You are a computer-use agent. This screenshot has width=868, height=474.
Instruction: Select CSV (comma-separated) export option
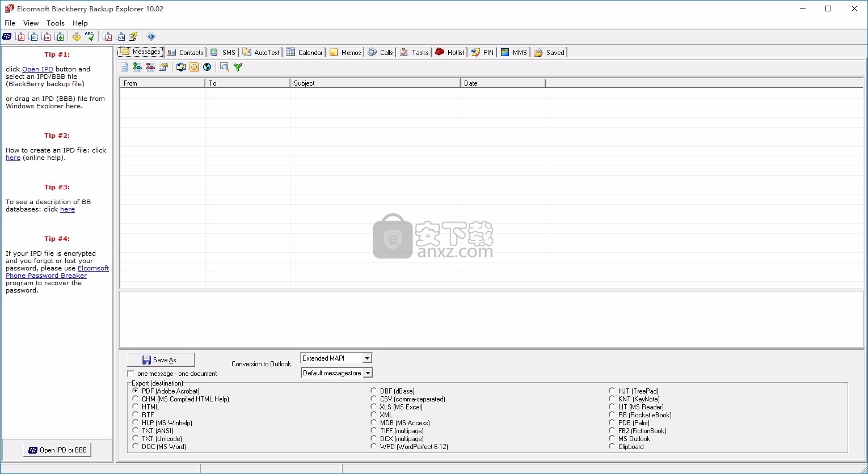(374, 399)
